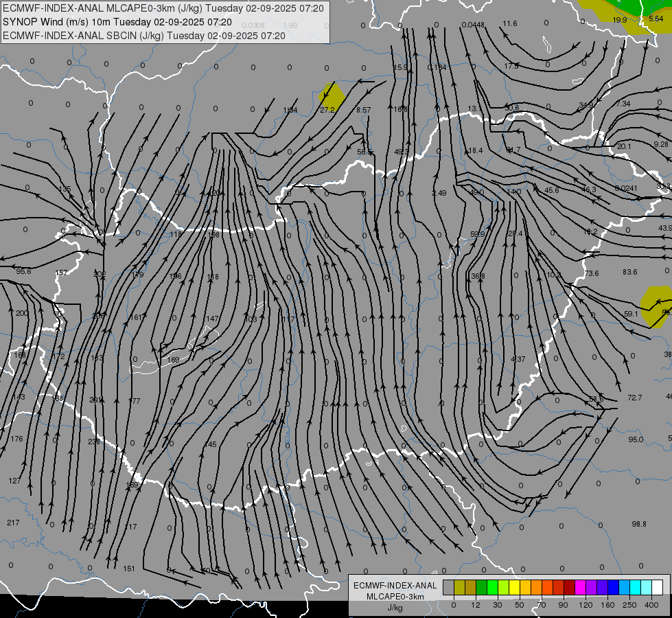Click the map value 7.34
The width and height of the screenshot is (672, 618).
pos(623,104)
